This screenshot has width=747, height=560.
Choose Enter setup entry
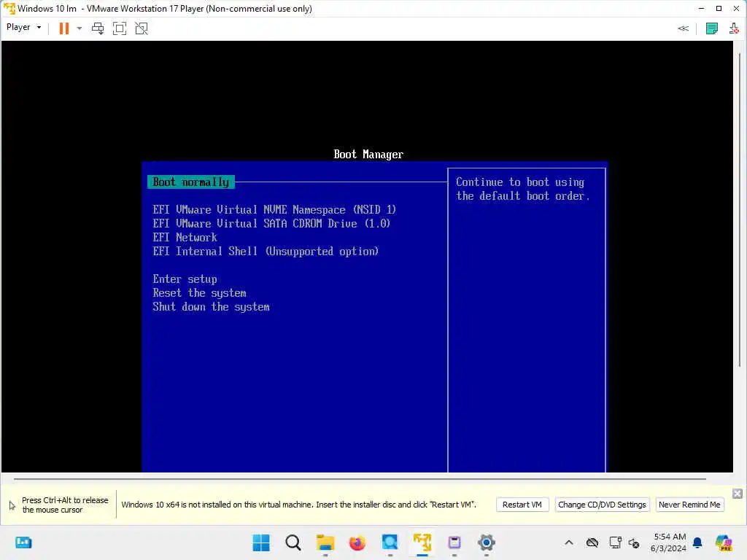[185, 279]
